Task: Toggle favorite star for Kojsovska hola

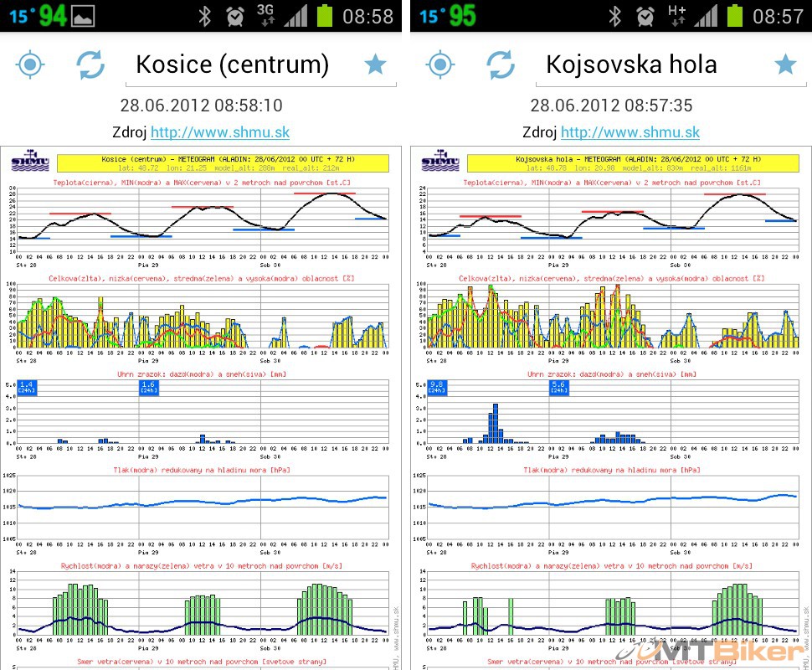Action: (x=785, y=64)
